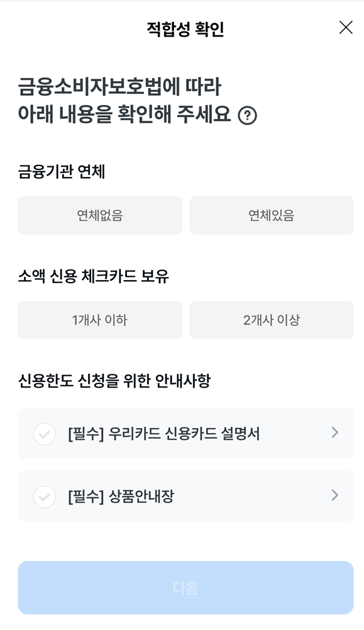This screenshot has height=630, width=364.
Task: Tap the [필수] tag before 상품안내장
Action: point(86,497)
